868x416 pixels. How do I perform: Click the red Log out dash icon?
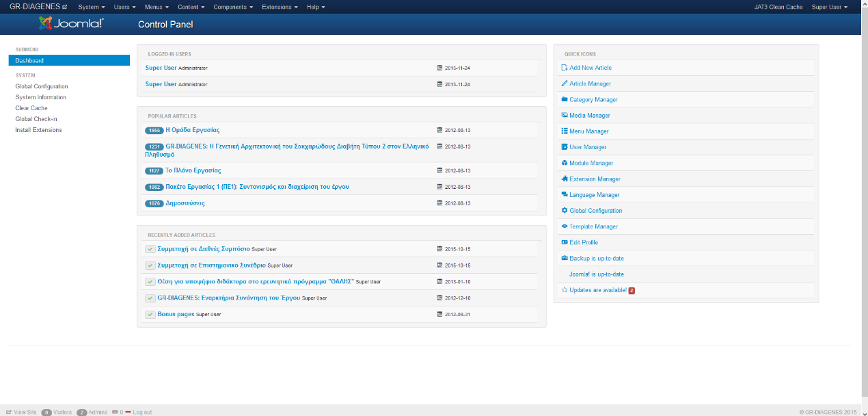128,412
